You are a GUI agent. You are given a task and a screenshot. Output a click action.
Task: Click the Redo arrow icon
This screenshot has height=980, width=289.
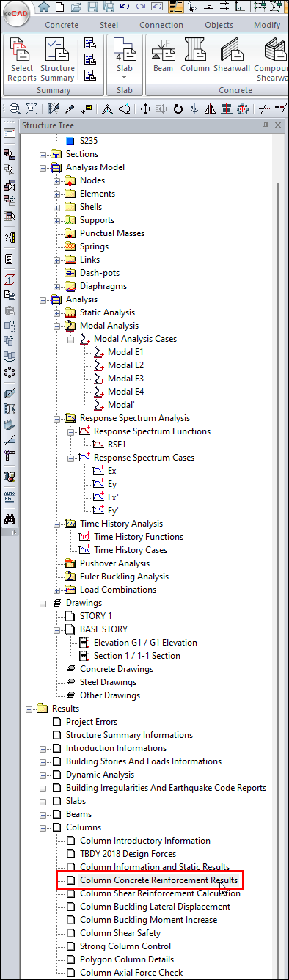coord(140,7)
